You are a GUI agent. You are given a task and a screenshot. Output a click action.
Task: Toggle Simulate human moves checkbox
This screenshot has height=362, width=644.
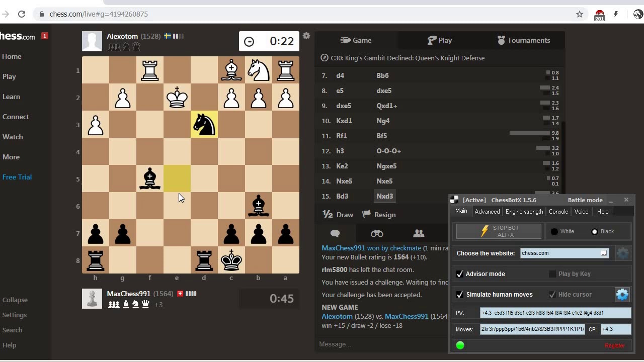click(459, 295)
